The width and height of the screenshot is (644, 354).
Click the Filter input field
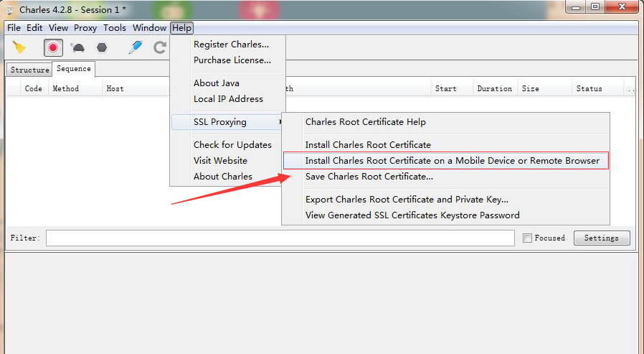pyautogui.click(x=280, y=238)
